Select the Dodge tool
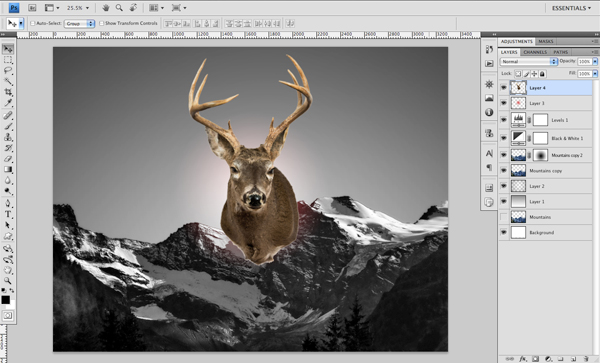Image resolution: width=600 pixels, height=363 pixels. [8, 191]
